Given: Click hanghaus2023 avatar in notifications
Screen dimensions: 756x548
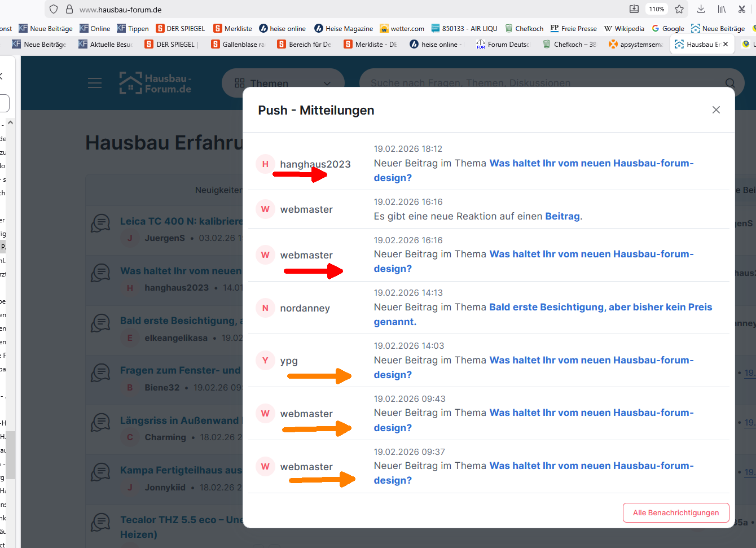Looking at the screenshot, I should pyautogui.click(x=265, y=164).
